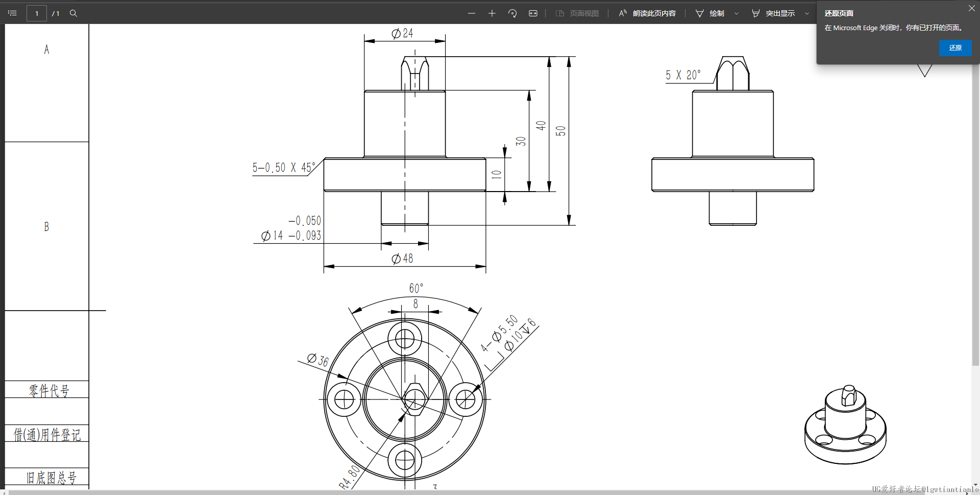Image resolution: width=980 pixels, height=495 pixels.
Task: Click the 还原 restore button
Action: (955, 48)
